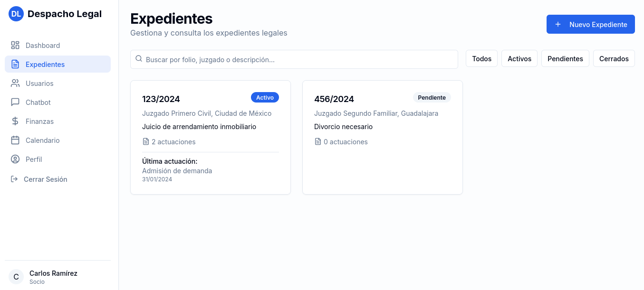Viewport: 644px width, 290px height.
Task: Click the Pendiente status badge
Action: [x=432, y=97]
